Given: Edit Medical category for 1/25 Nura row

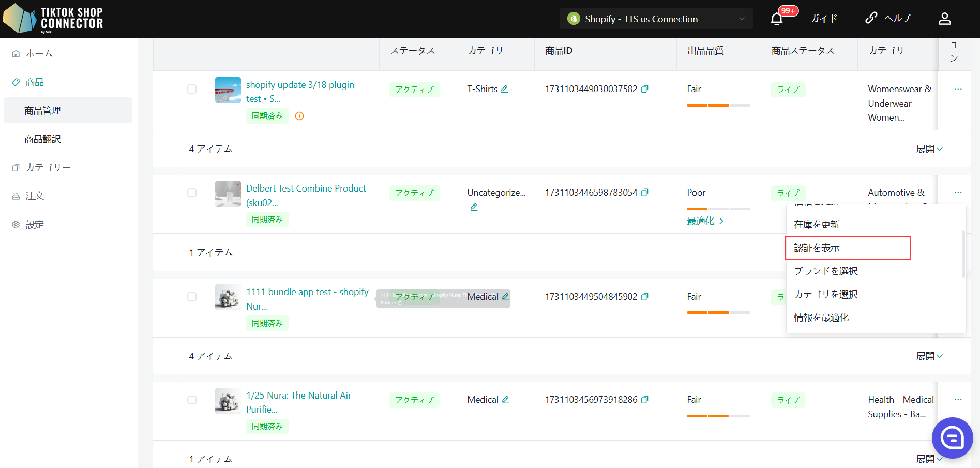Looking at the screenshot, I should coord(505,400).
